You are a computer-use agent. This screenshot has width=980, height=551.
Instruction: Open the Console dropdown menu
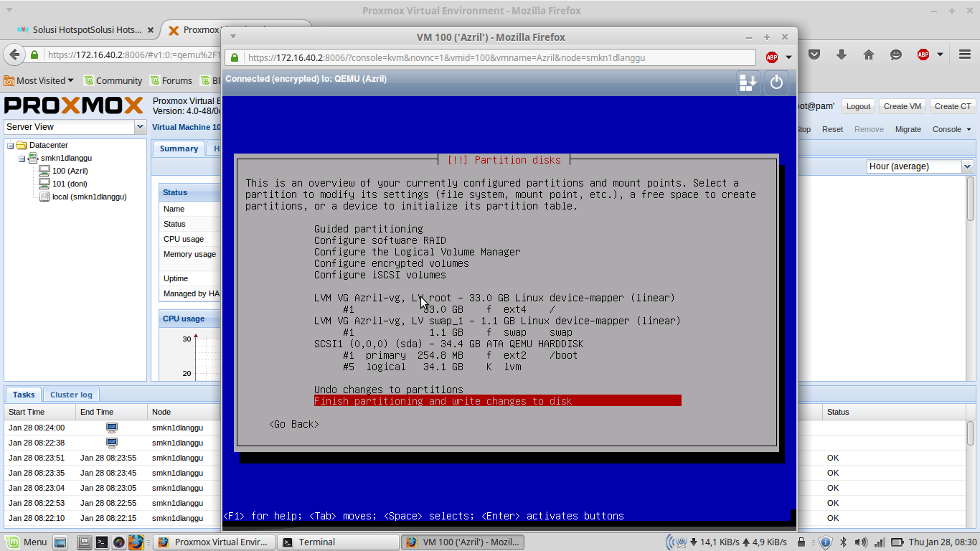pos(951,129)
